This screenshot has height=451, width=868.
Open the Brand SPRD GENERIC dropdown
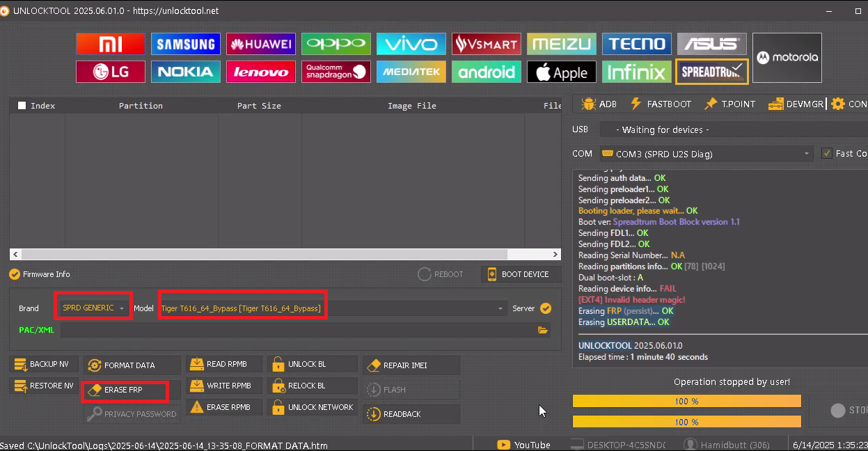(x=94, y=308)
